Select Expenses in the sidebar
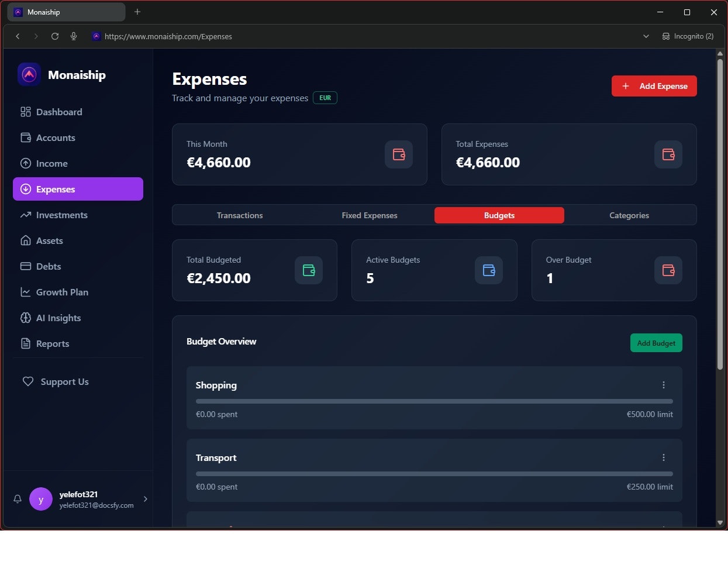 tap(78, 189)
